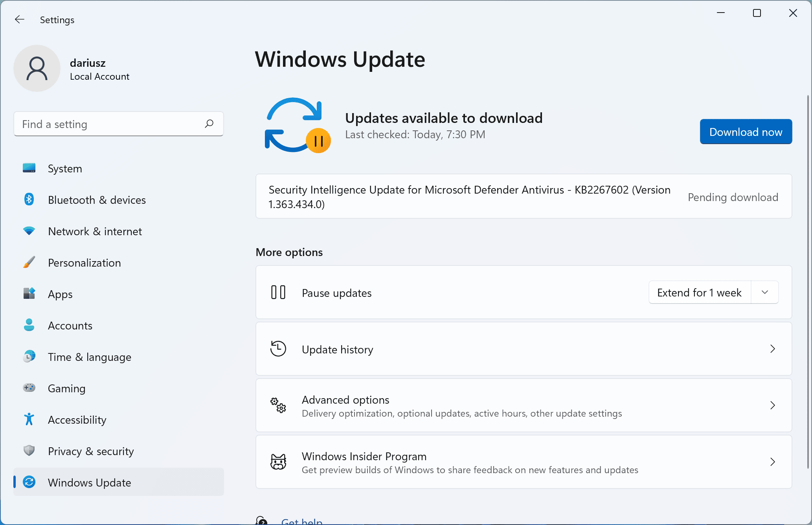Close the Settings window
The width and height of the screenshot is (812, 525).
tap(793, 13)
